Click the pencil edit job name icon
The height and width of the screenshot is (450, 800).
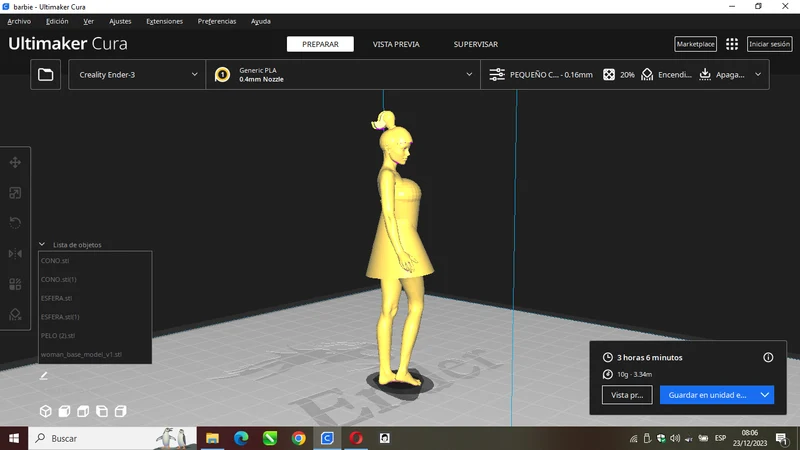(43, 376)
